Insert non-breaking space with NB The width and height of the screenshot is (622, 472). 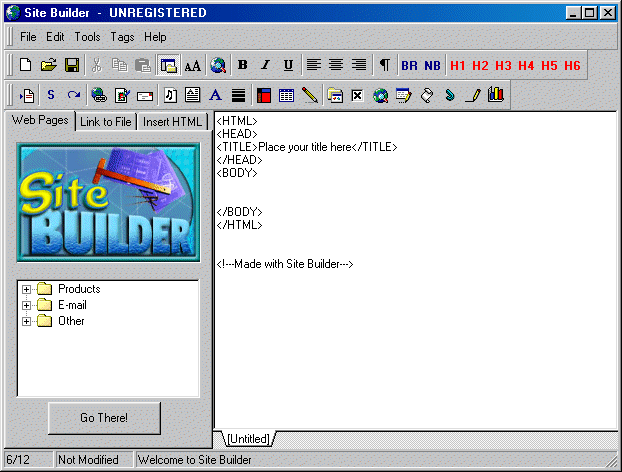click(432, 65)
